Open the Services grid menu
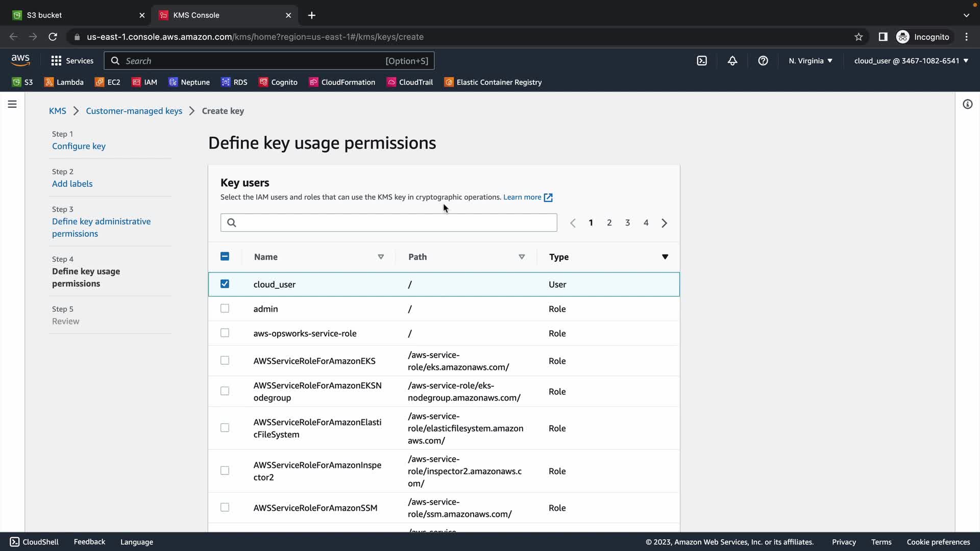Screen dimensions: 980x551 72,61
